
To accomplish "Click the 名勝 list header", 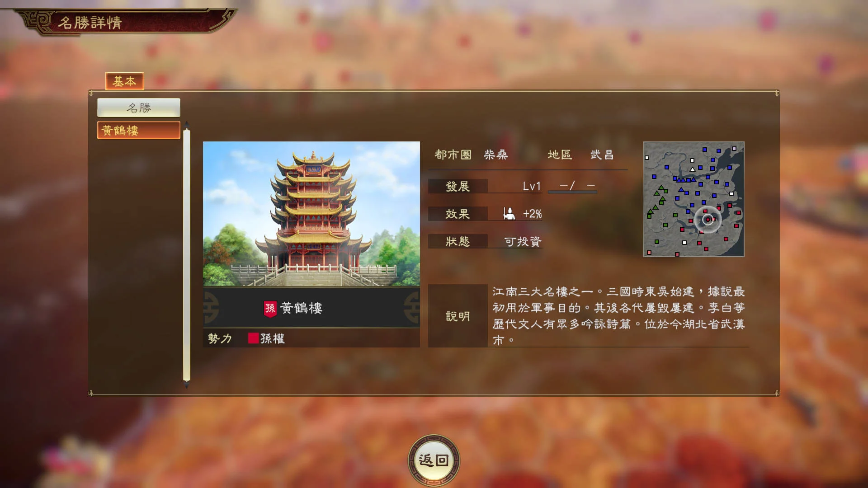I will (139, 108).
